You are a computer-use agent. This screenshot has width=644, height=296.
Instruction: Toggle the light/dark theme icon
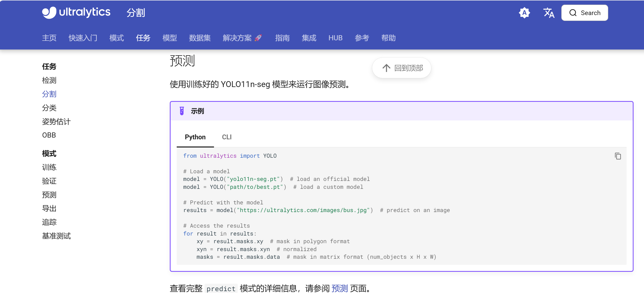524,13
